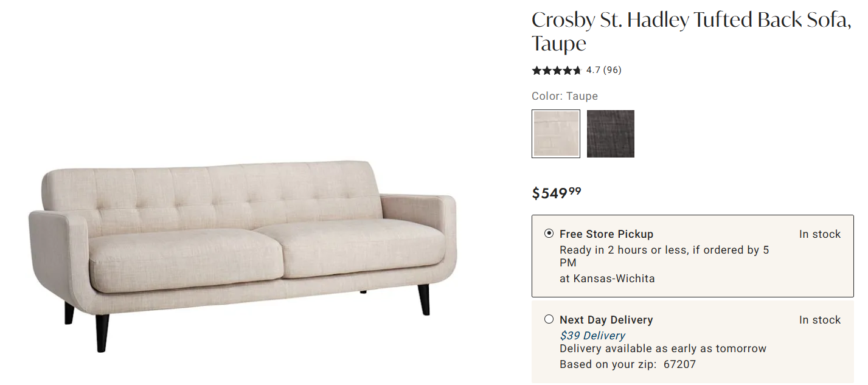Click the Color: Taupe label
The image size is (868, 385).
(564, 96)
